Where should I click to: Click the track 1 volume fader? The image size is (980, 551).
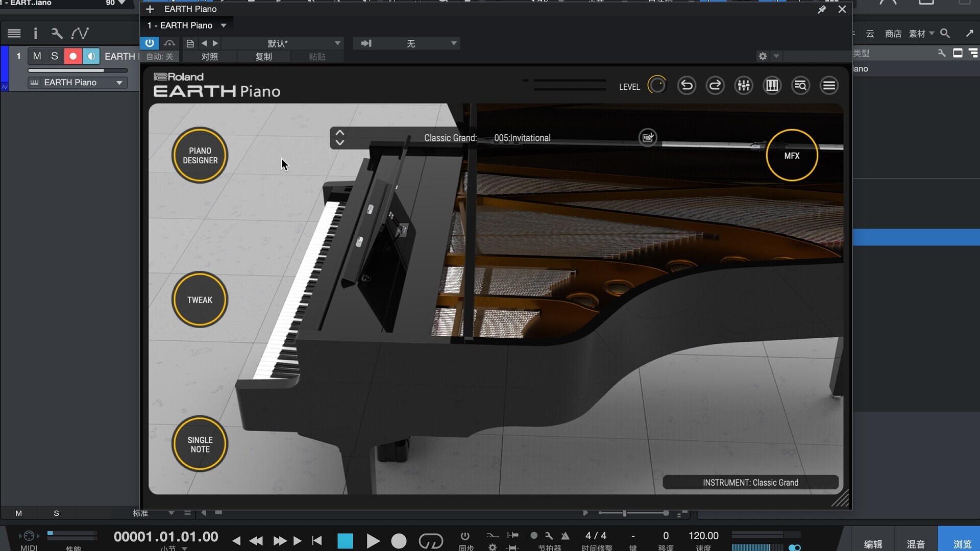pos(78,70)
